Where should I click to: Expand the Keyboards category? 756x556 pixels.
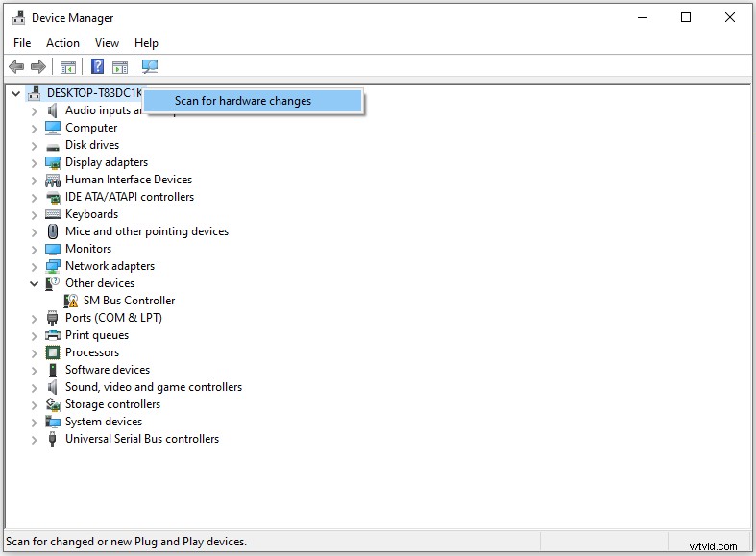point(34,215)
